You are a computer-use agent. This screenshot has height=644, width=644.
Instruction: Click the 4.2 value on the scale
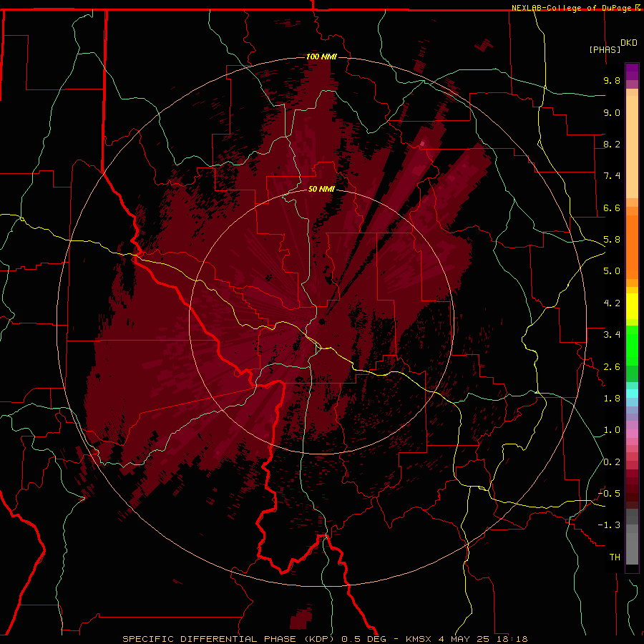tap(612, 303)
